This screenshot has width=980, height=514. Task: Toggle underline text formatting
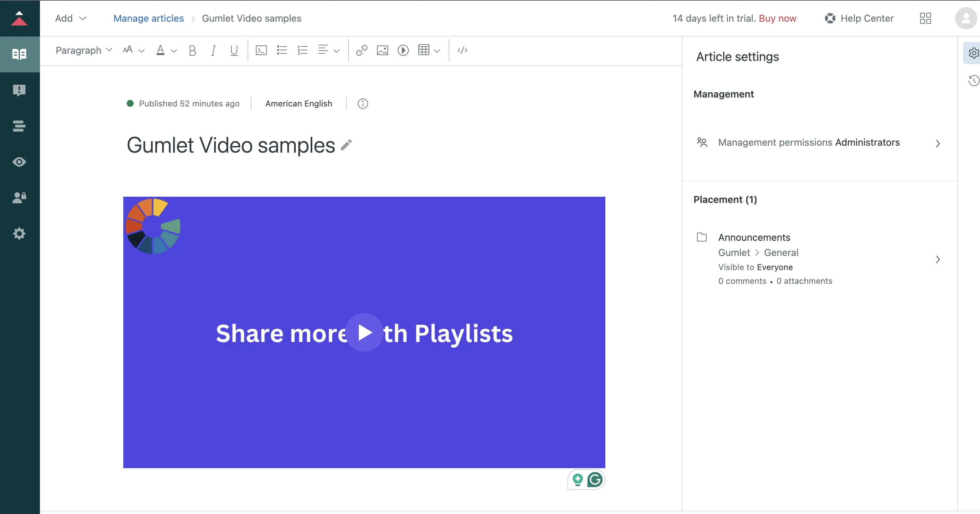click(x=234, y=50)
